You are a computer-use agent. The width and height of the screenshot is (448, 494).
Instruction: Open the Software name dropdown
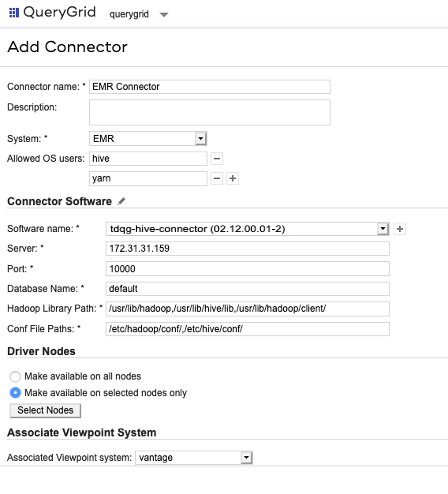pyautogui.click(x=383, y=229)
